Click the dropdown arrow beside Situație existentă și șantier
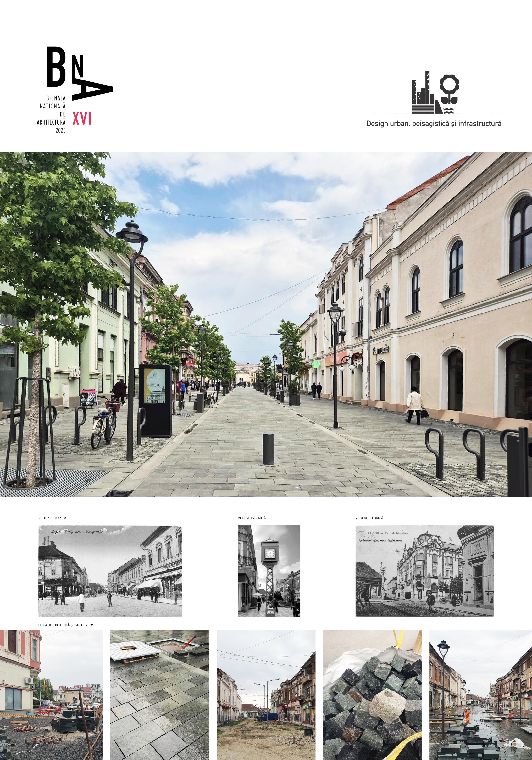Image resolution: width=532 pixels, height=760 pixels. 92,625
